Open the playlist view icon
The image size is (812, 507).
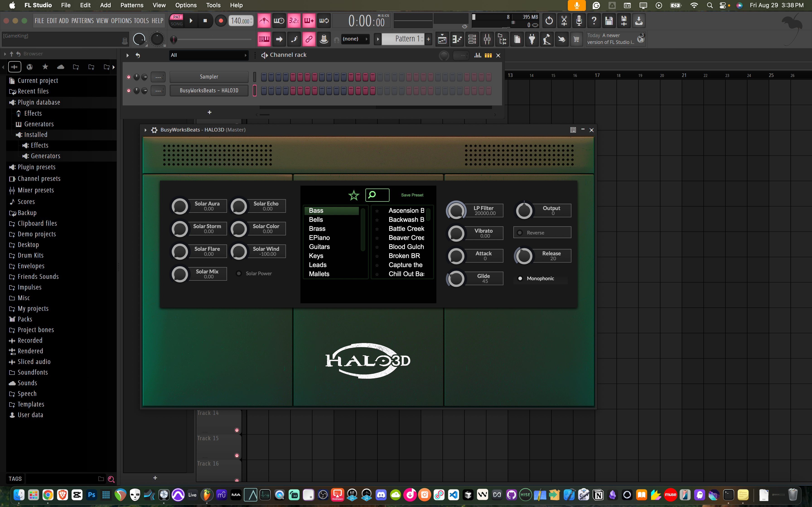(x=442, y=39)
